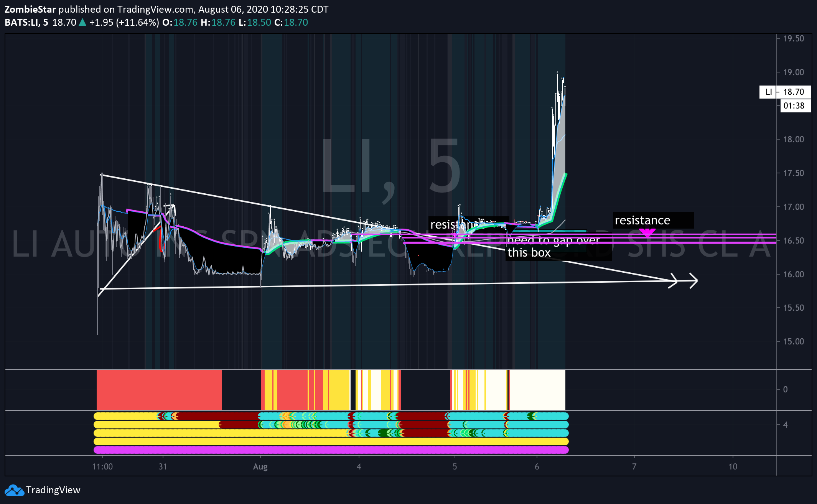
Task: Click the 19.50 price axis label
Action: (794, 38)
